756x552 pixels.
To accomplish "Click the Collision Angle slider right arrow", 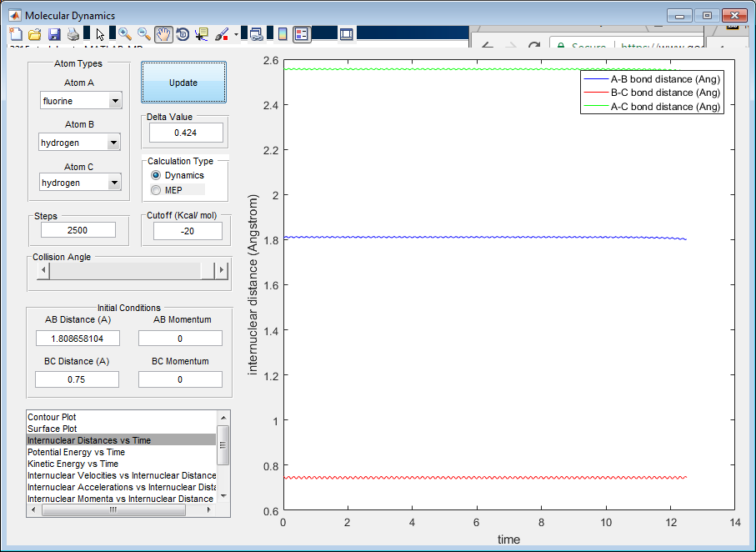I will 221,270.
